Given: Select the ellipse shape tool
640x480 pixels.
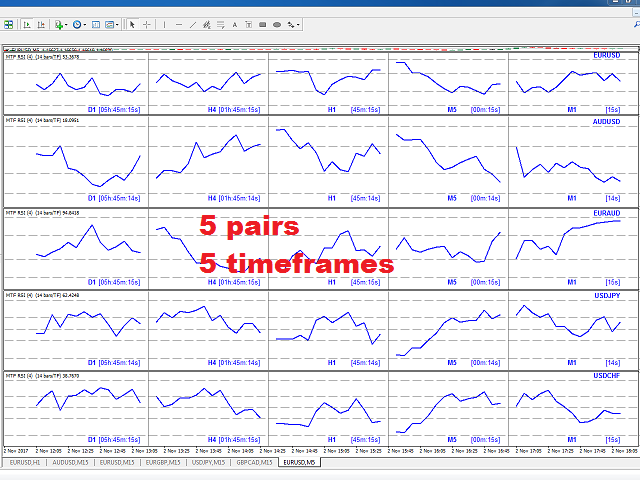Looking at the screenshot, I should tap(277, 25).
